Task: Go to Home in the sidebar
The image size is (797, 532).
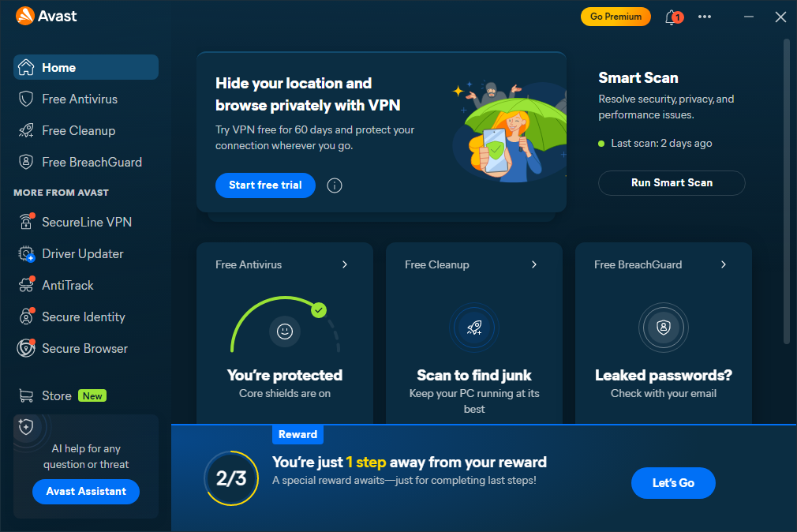Action: coord(86,67)
